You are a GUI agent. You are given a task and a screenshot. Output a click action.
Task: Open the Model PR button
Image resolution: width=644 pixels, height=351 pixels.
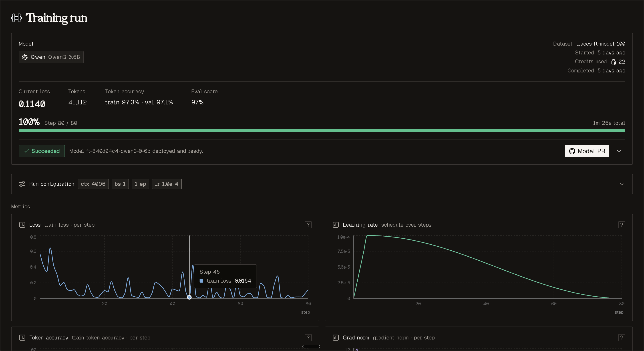[587, 151]
